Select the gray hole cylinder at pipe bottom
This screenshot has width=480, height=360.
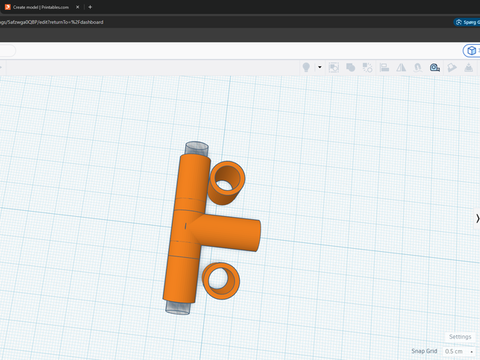point(178,308)
